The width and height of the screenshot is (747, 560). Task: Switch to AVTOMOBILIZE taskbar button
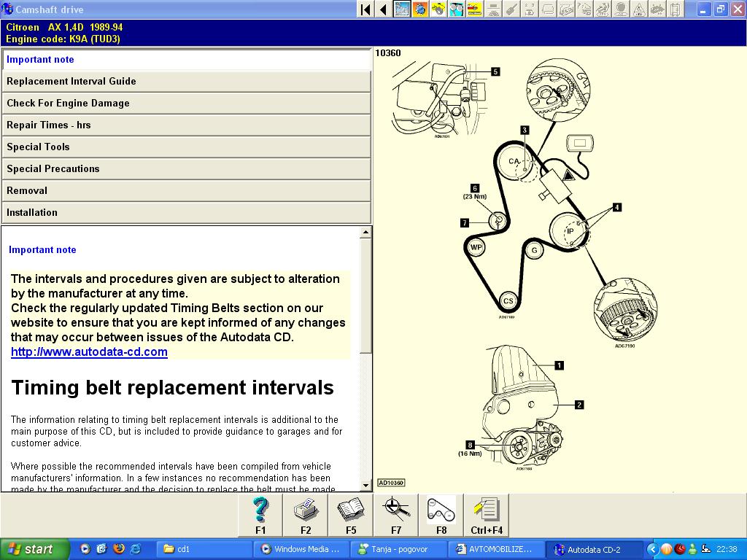[496, 549]
